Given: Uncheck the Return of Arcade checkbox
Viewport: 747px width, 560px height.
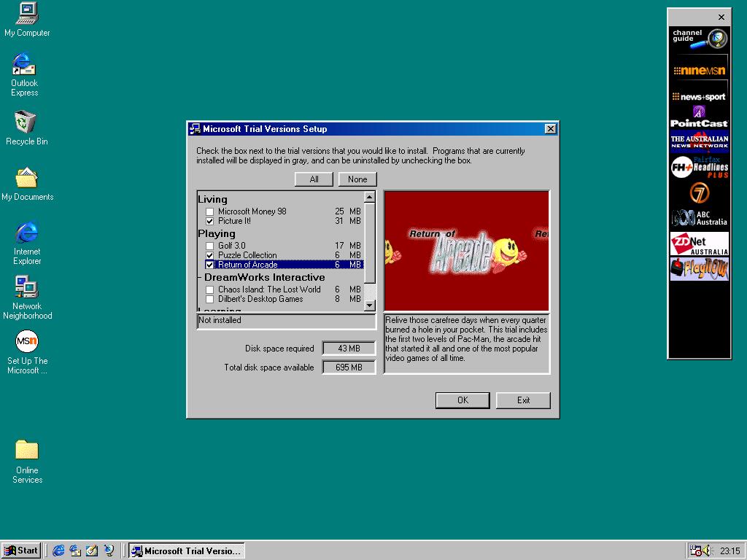Looking at the screenshot, I should click(x=209, y=265).
